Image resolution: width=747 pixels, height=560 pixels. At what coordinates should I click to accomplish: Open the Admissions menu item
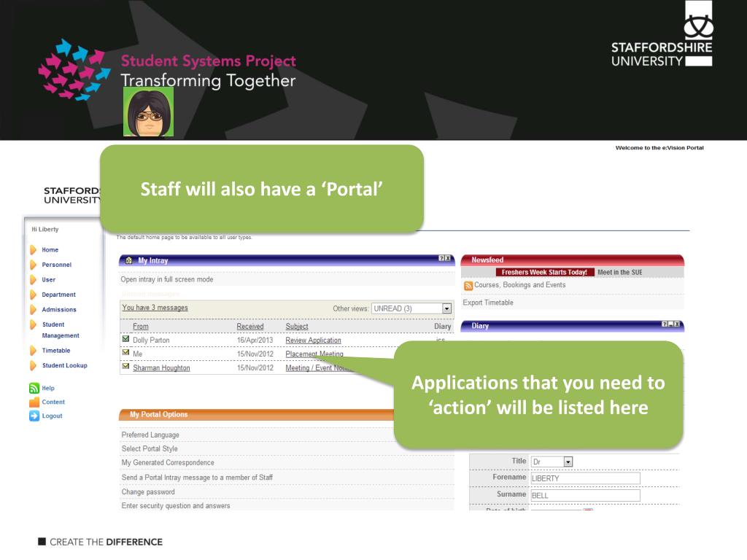(x=59, y=309)
